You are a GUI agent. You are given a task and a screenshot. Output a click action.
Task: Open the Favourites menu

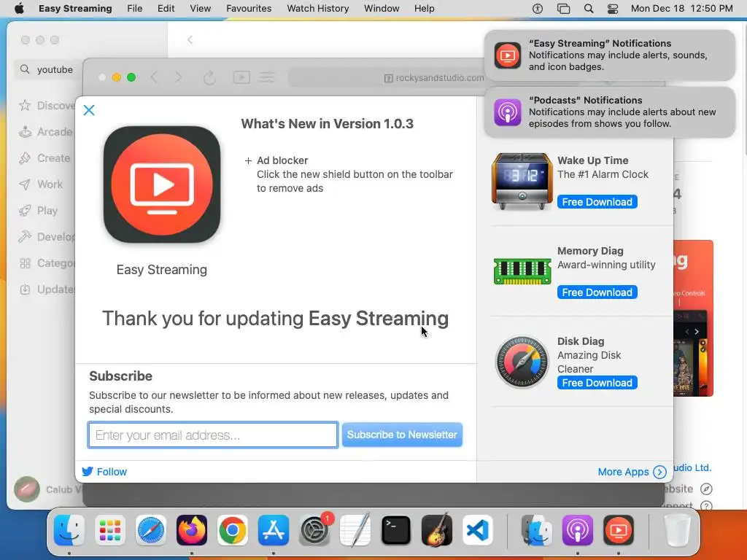[249, 9]
